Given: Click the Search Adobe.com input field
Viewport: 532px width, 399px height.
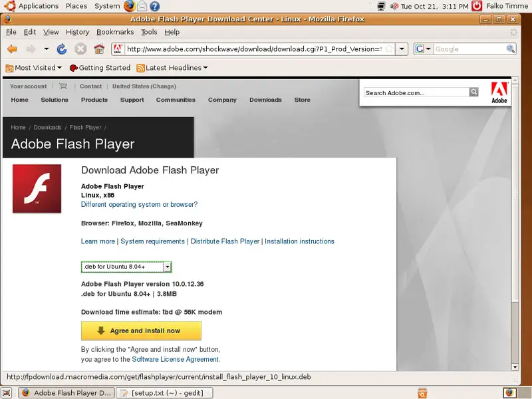Looking at the screenshot, I should [x=416, y=92].
